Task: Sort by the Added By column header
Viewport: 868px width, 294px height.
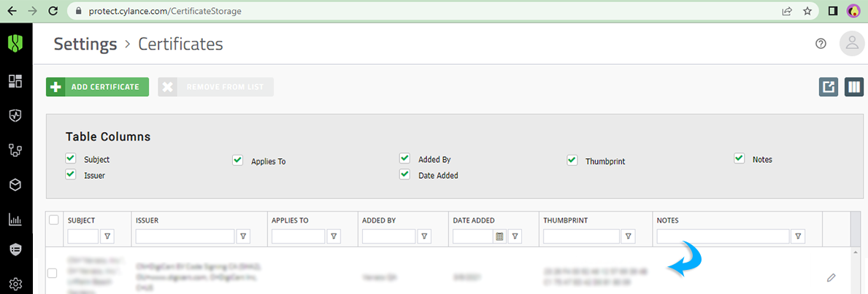Action: click(379, 220)
